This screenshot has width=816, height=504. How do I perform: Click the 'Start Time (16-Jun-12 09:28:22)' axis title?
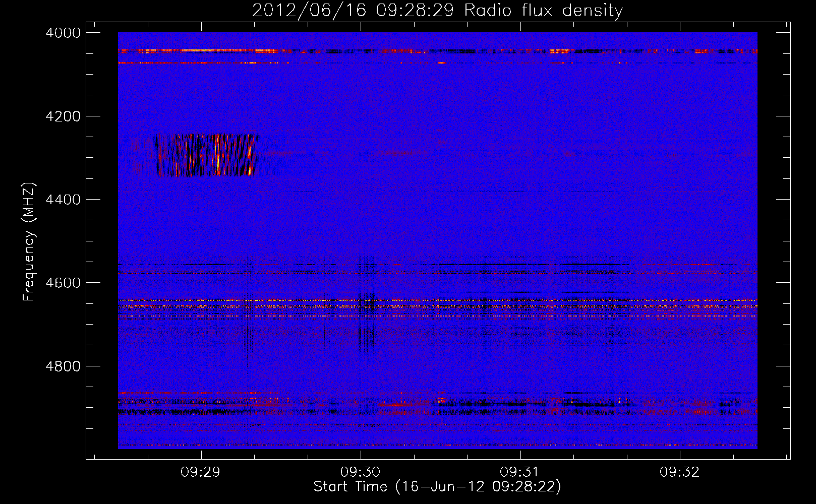pos(437,487)
